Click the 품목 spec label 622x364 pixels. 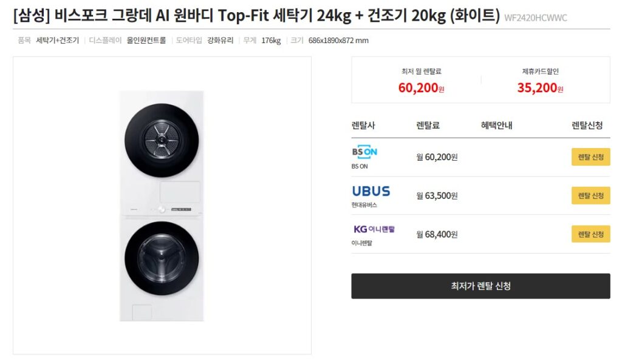[24, 40]
